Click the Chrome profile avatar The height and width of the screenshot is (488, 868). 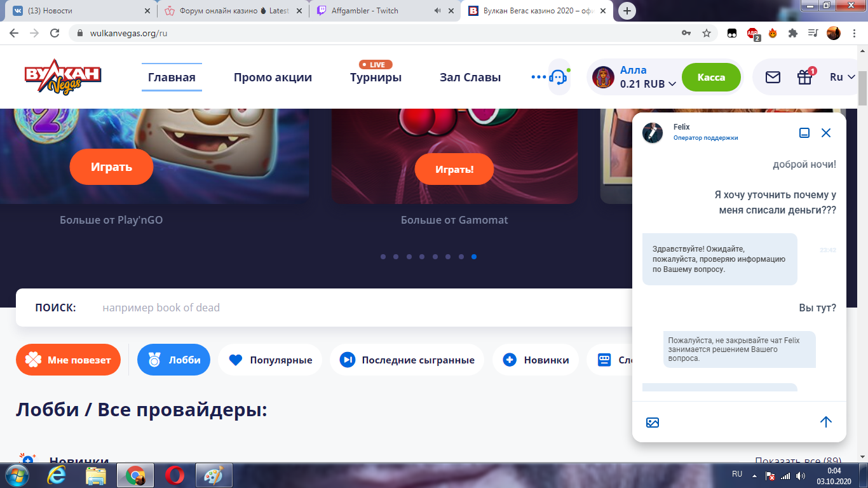(x=834, y=33)
